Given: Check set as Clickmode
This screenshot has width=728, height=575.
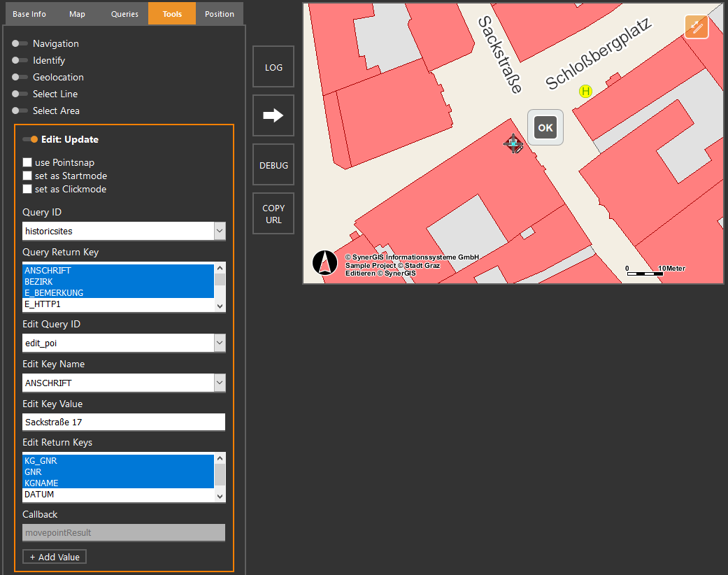Looking at the screenshot, I should coord(27,189).
